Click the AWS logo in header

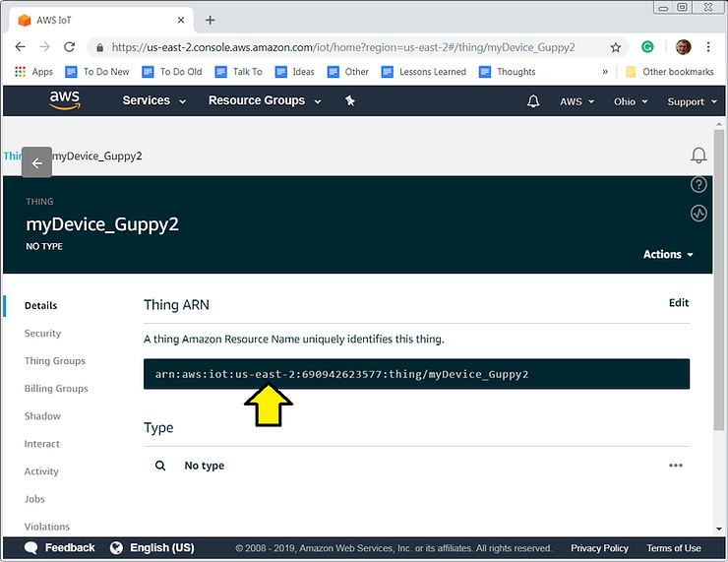point(65,100)
